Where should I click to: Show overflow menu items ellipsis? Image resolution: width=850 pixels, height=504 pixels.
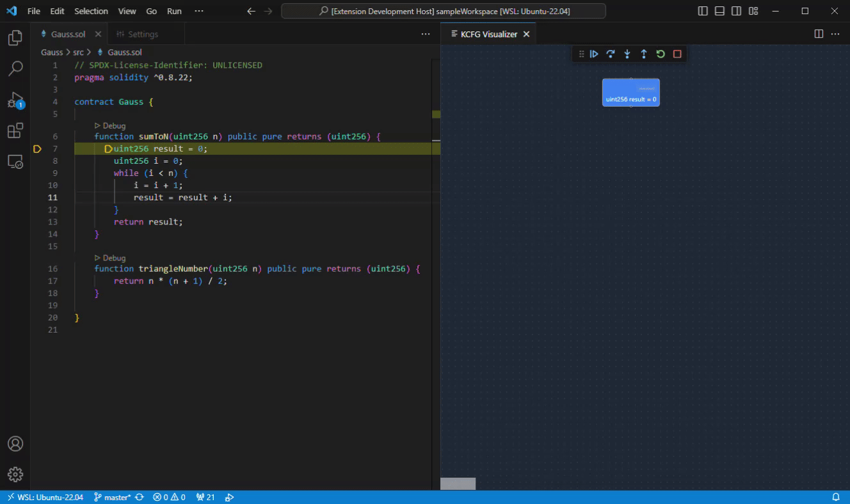pos(199,11)
